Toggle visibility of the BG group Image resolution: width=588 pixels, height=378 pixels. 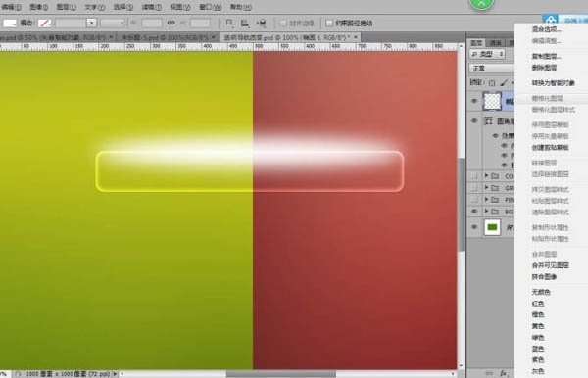(x=474, y=212)
